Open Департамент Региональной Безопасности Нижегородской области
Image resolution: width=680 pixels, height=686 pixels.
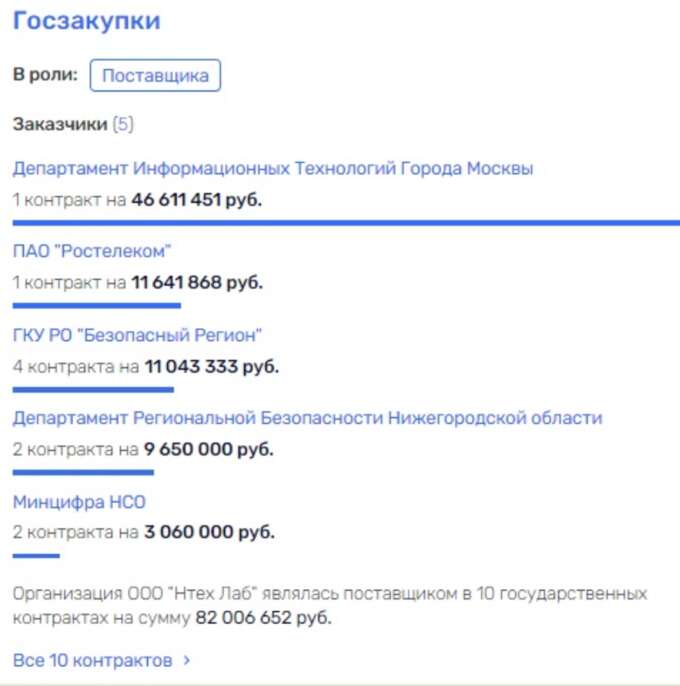[307, 417]
